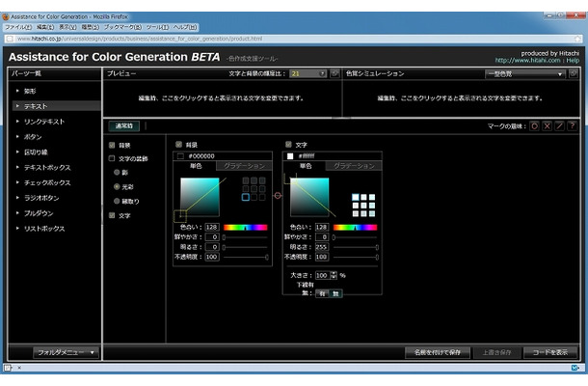Click the red circle contrast indicator between panels

coord(278,195)
